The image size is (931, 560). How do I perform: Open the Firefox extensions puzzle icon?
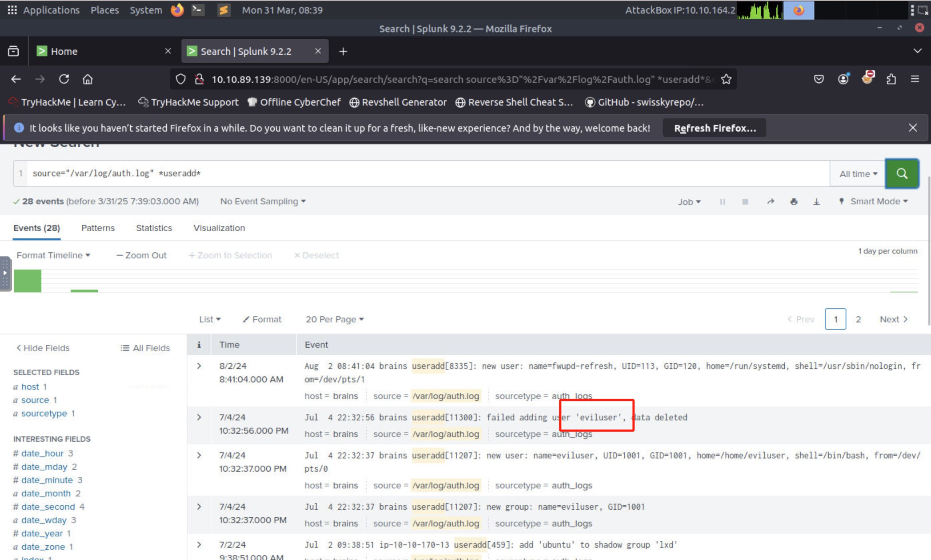click(x=891, y=79)
